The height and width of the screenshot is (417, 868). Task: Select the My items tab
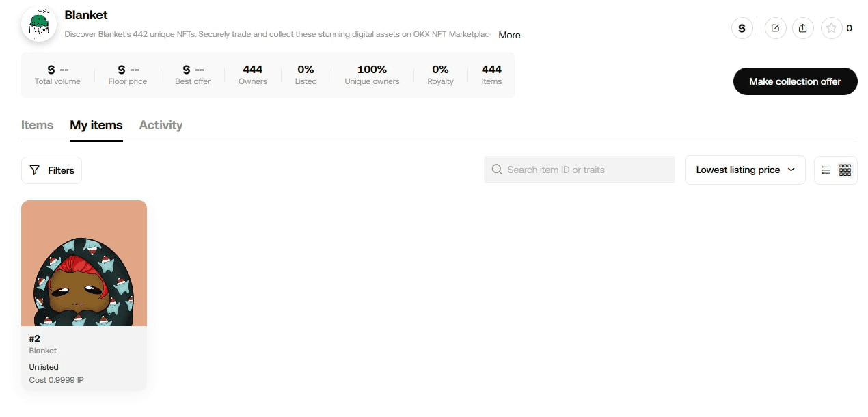click(96, 125)
